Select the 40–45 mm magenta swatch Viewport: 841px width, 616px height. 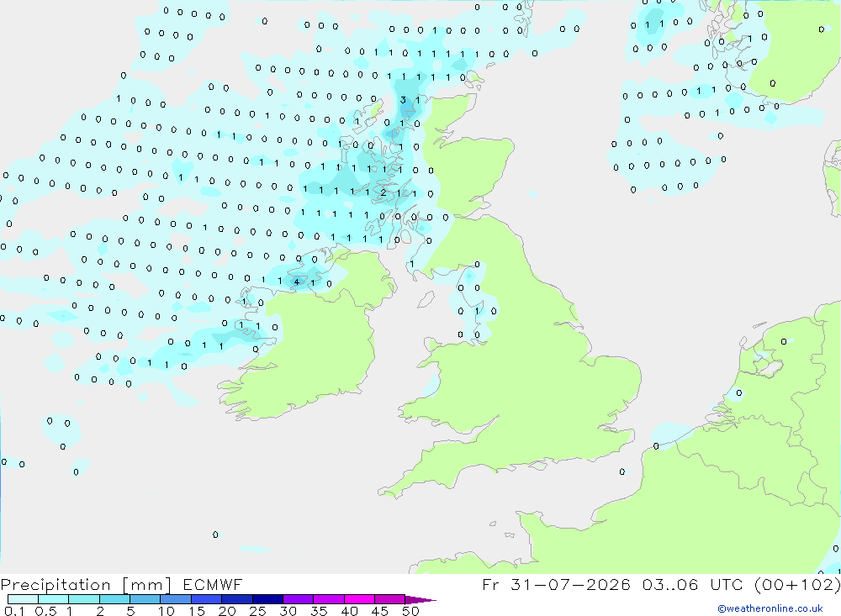click(x=359, y=599)
